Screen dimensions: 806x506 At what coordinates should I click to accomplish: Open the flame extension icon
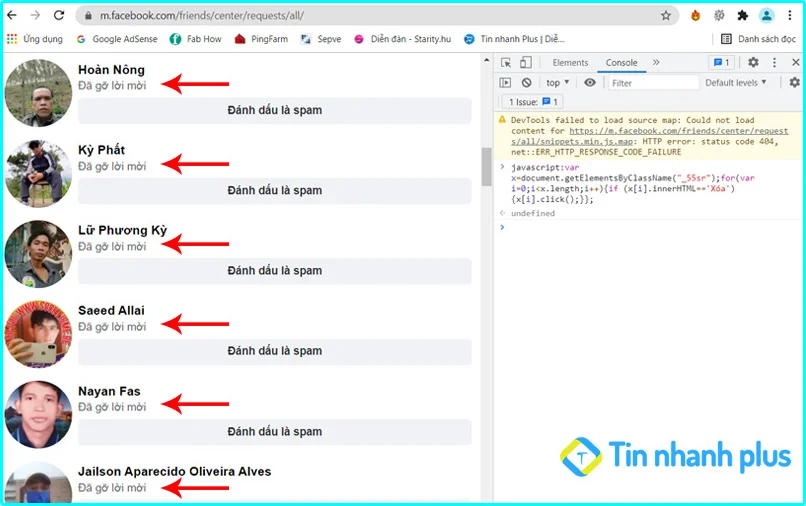click(695, 15)
